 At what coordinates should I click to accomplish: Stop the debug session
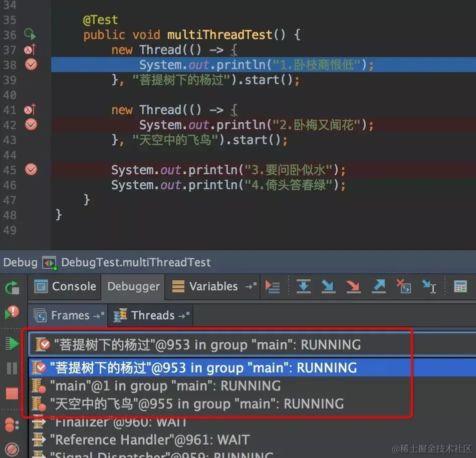pyautogui.click(x=12, y=394)
